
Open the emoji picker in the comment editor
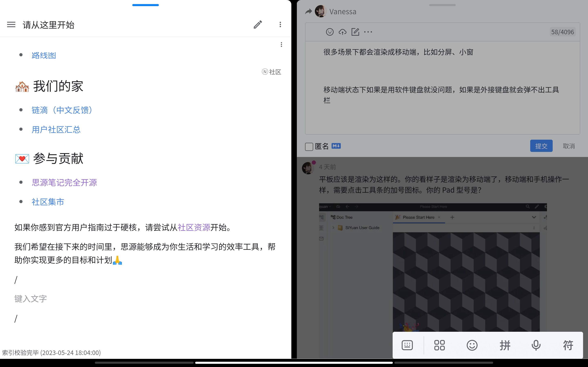point(330,32)
